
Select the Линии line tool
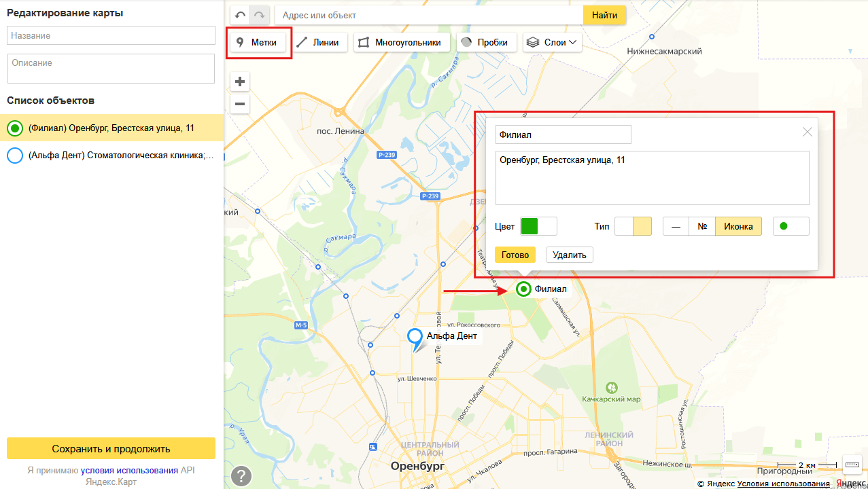pyautogui.click(x=319, y=42)
